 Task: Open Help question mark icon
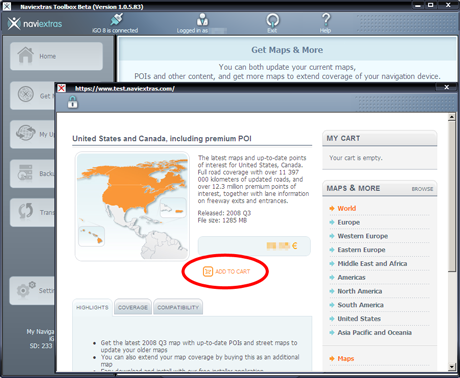[x=326, y=20]
